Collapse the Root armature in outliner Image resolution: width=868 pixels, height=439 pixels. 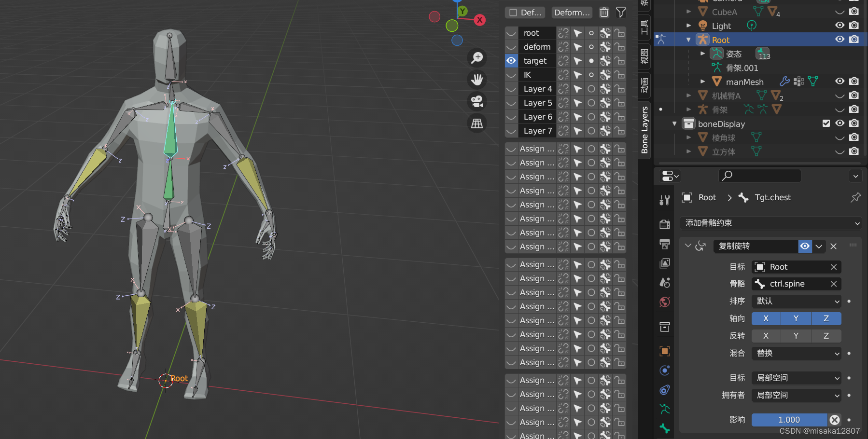point(689,40)
